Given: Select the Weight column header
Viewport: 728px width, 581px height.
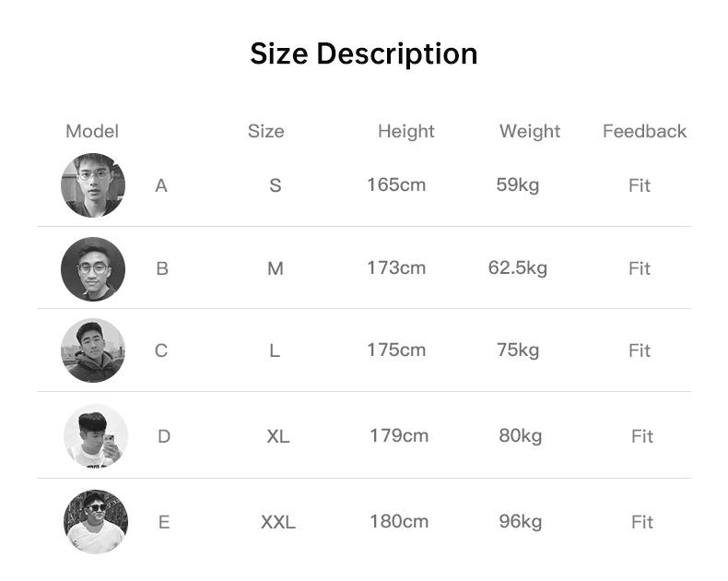Looking at the screenshot, I should point(530,131).
